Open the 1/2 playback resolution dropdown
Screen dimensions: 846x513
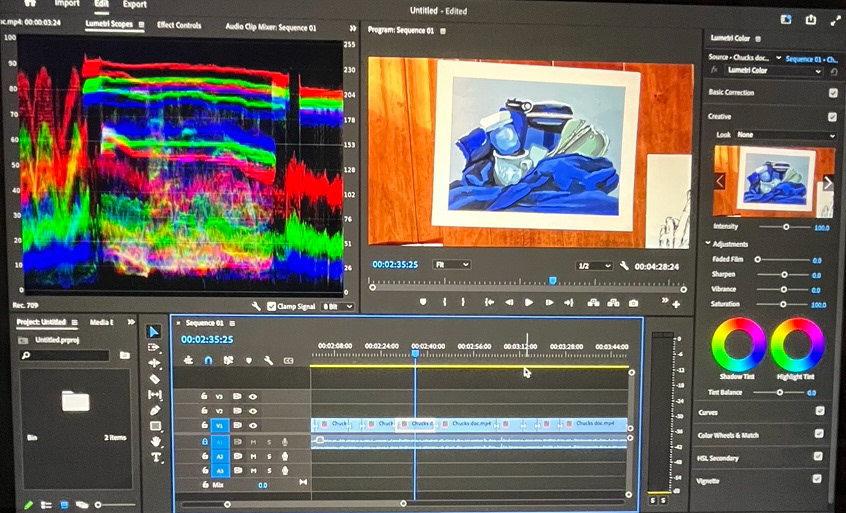[593, 266]
